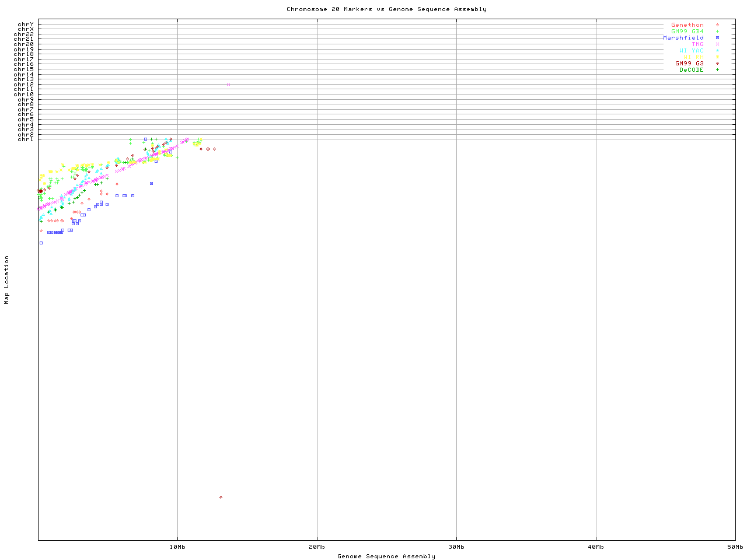Screen dimensions: 747x560
Task: Select the Marshfield legend label
Action: (683, 38)
